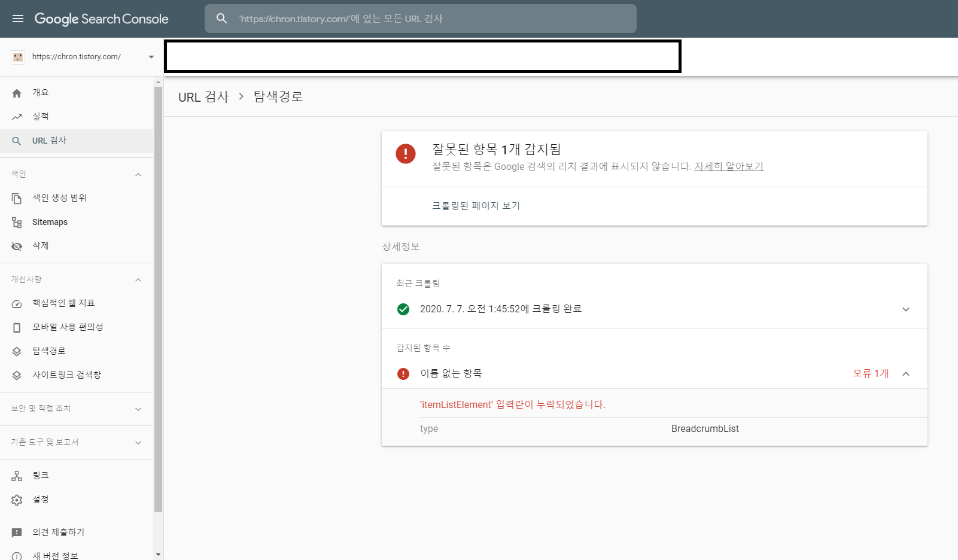Click the magnifier icon beside URL 검사
Image resolution: width=958 pixels, height=560 pixels.
[x=17, y=141]
